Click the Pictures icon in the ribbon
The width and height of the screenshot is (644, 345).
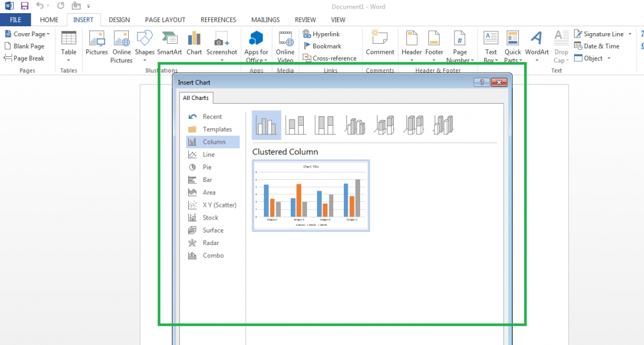click(97, 45)
